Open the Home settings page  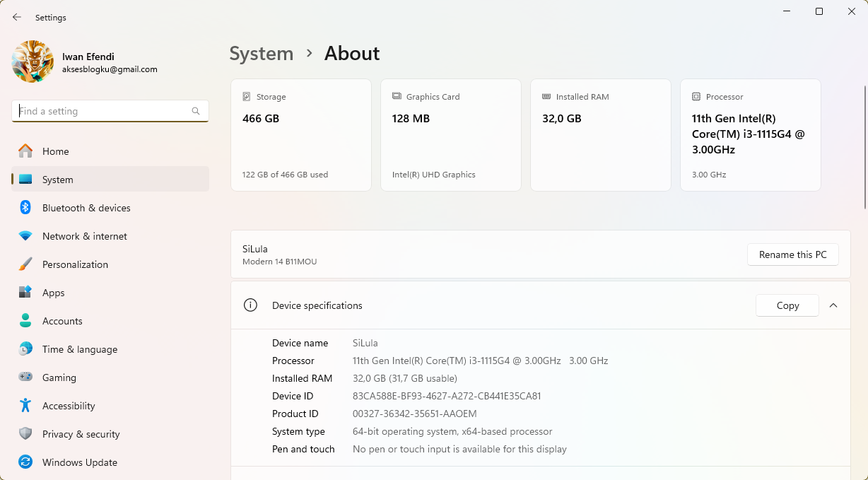110,151
